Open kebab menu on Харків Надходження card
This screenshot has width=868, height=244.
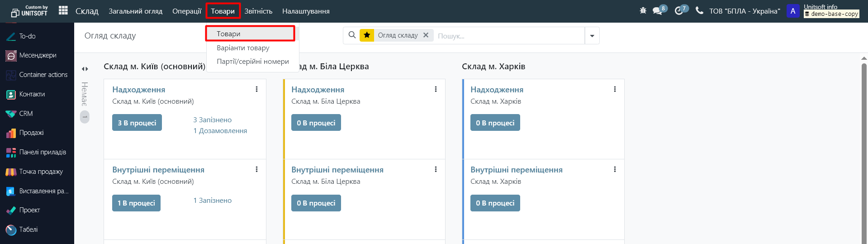(615, 89)
